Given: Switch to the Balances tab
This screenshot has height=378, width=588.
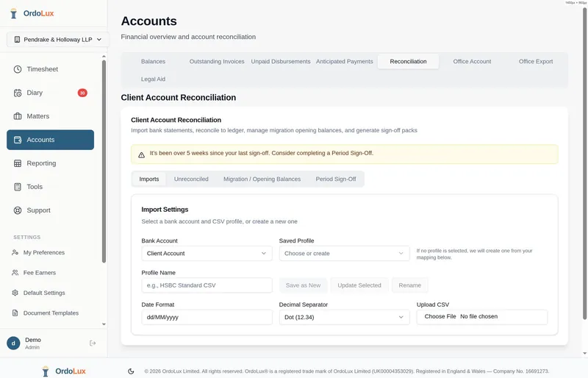Looking at the screenshot, I should click(153, 62).
